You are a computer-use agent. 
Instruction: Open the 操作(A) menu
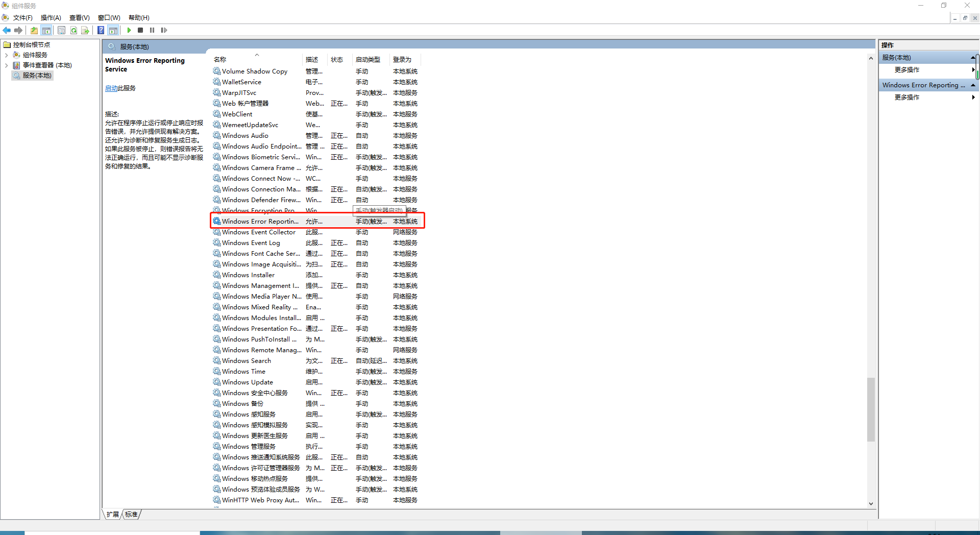(51, 17)
